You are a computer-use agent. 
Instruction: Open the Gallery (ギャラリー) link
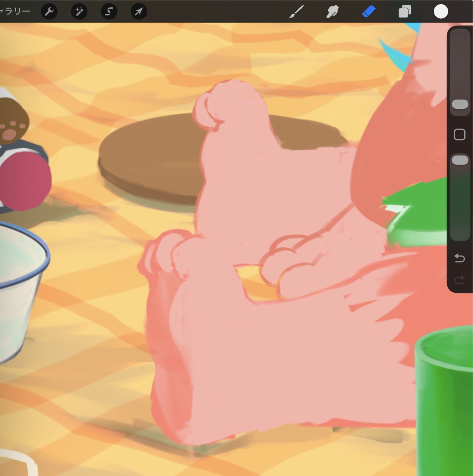(x=15, y=11)
